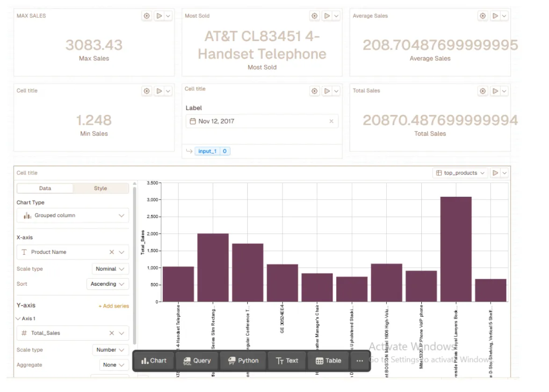Clear the Nov 12, 2017 date value
The height and width of the screenshot is (392, 549).
(x=331, y=121)
